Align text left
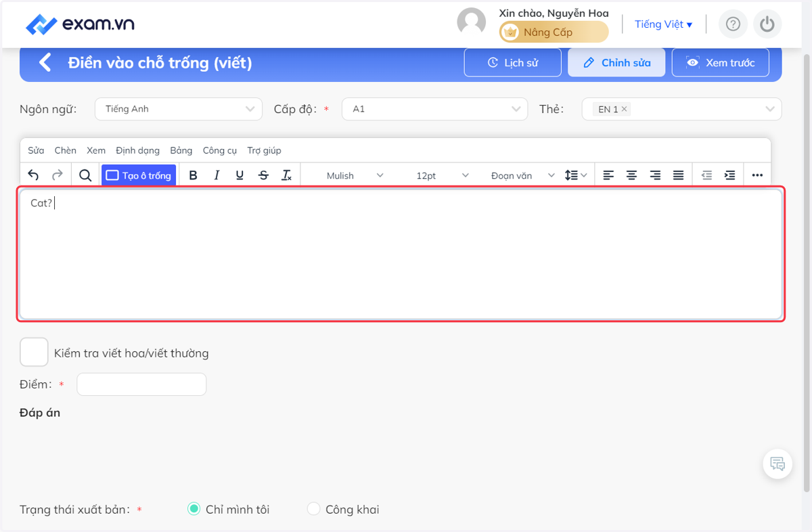The image size is (812, 532). (608, 175)
